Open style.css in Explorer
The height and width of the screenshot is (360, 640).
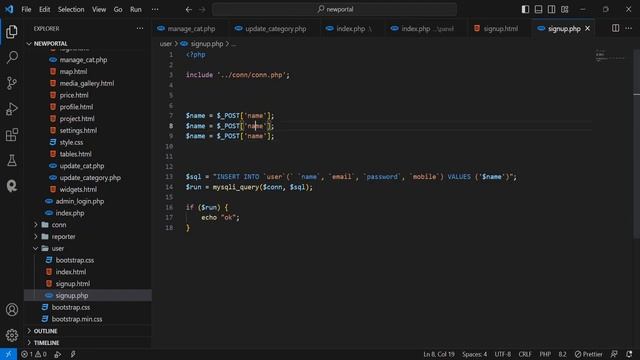71,142
